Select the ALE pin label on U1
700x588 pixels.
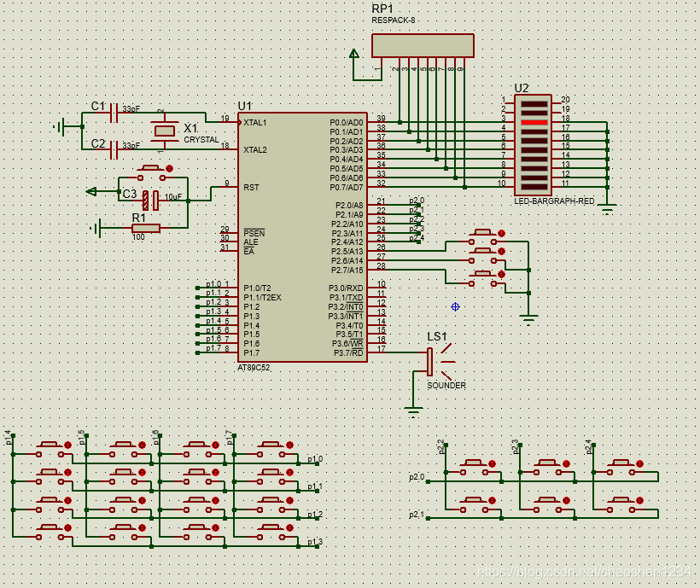click(x=250, y=242)
